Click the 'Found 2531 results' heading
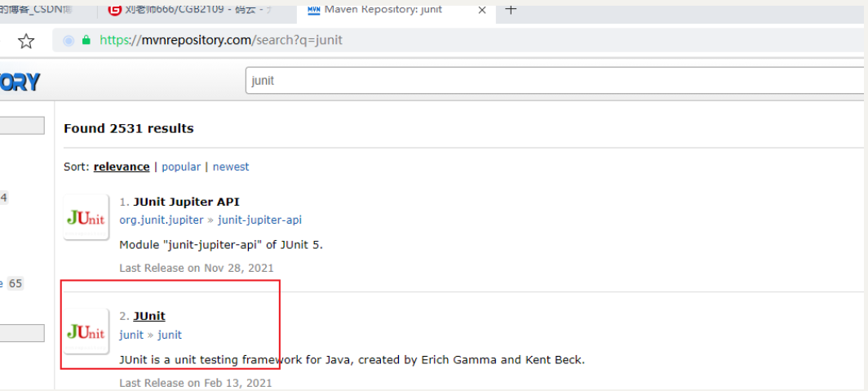Screen dimensions: 868x391 128,128
